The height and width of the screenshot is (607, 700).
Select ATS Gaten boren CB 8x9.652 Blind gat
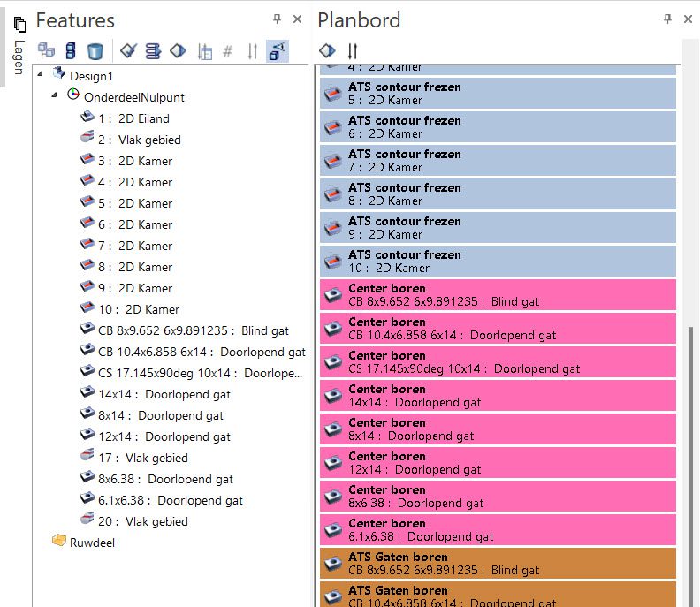click(x=498, y=563)
